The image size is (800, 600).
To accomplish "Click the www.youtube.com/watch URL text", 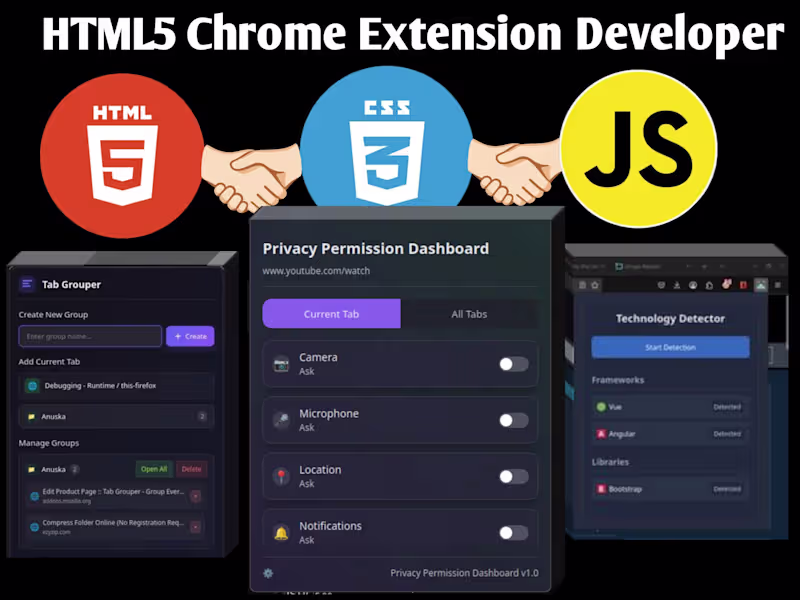I will pos(316,271).
